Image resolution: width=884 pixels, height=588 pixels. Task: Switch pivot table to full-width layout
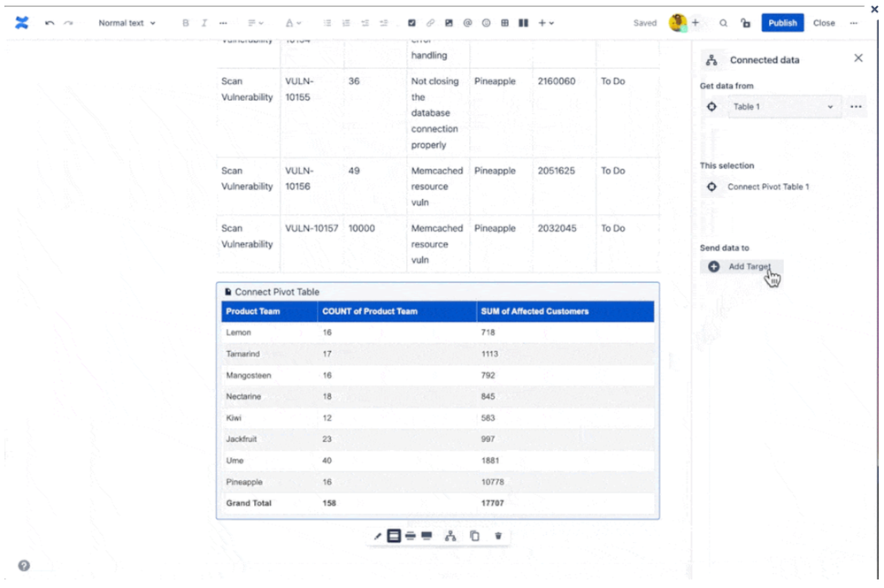(x=425, y=535)
